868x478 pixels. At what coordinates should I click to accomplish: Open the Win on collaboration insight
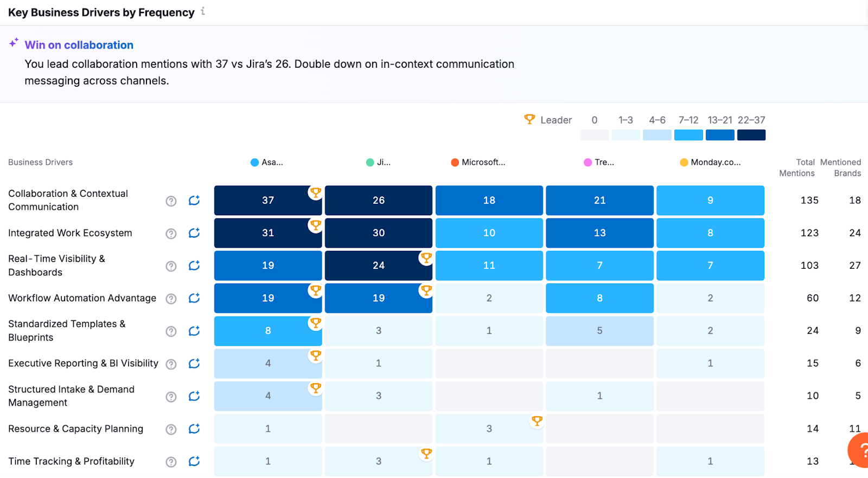point(79,45)
